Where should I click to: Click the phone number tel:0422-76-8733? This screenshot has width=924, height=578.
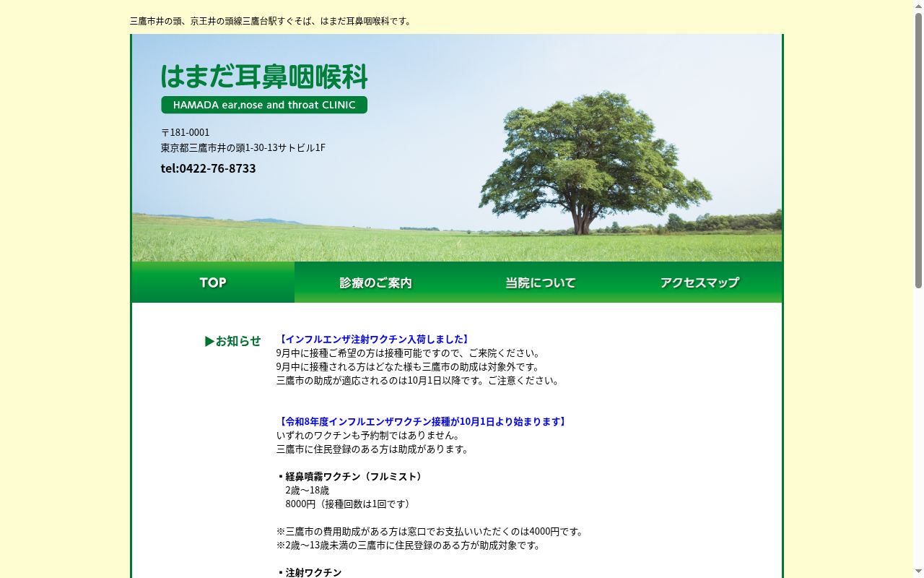click(x=208, y=168)
